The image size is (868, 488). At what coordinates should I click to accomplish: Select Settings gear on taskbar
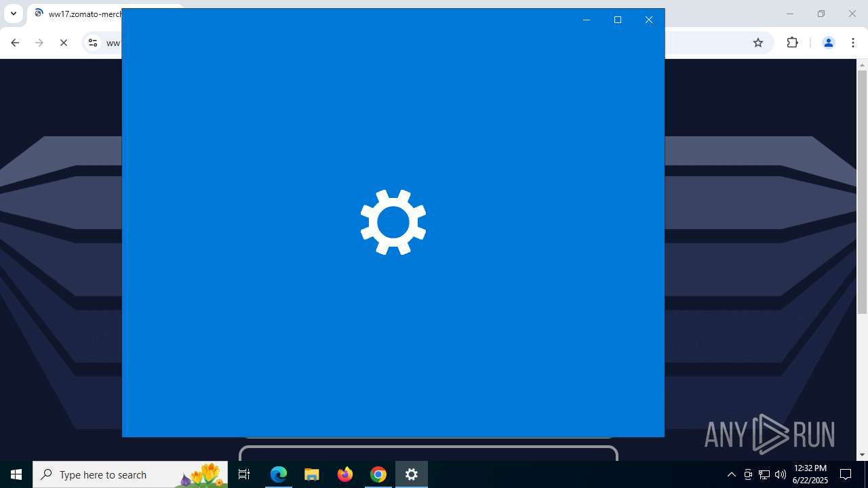412,474
